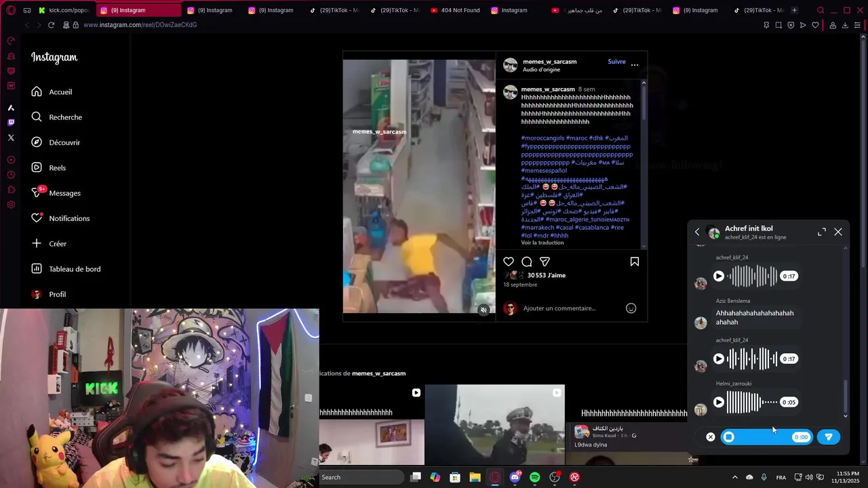Seek Helmi_zarrouki voice message waveform

(752, 402)
